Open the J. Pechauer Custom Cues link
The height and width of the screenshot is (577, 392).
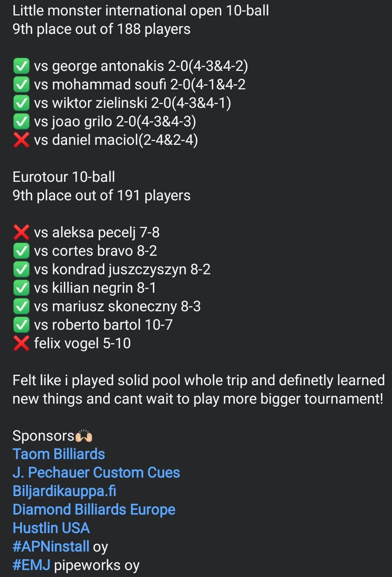(x=96, y=473)
